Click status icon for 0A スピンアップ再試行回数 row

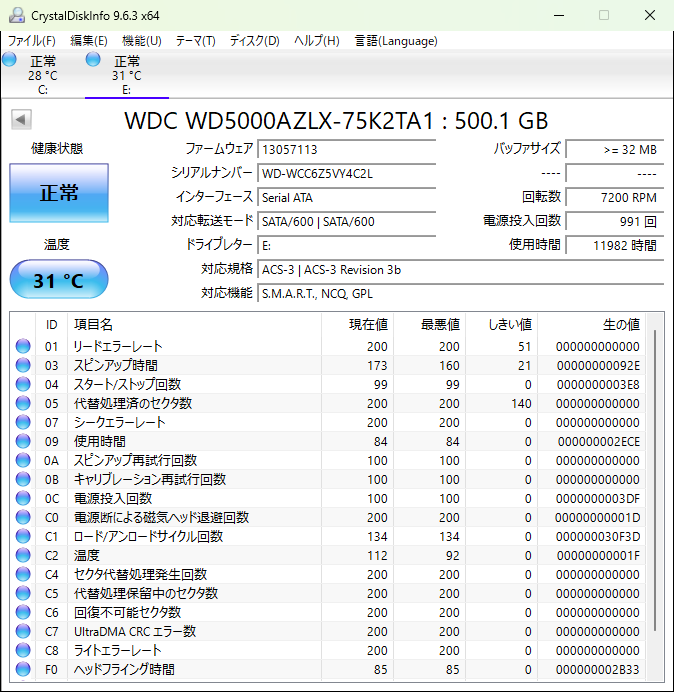click(x=23, y=460)
